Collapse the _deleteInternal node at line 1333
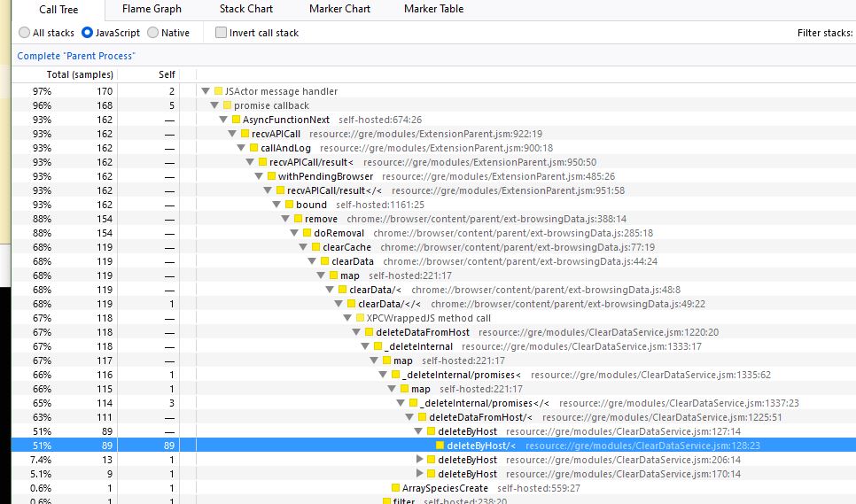This screenshot has width=856, height=504. pyautogui.click(x=365, y=346)
